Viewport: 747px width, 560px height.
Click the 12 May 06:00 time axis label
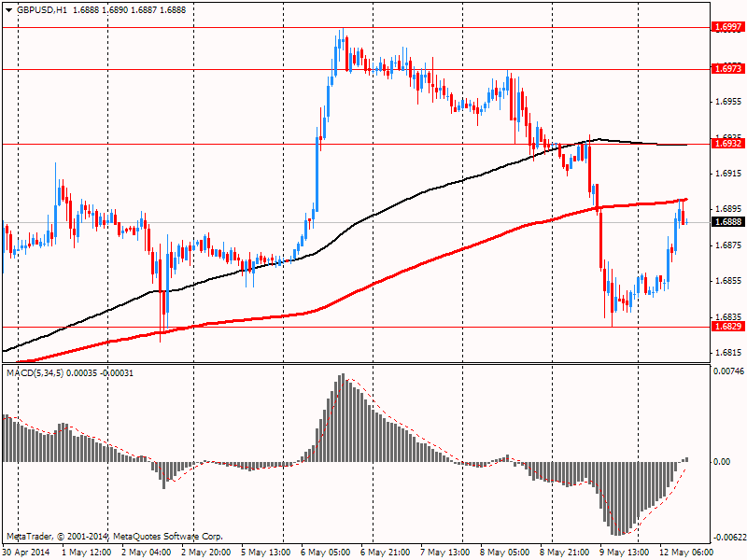pos(686,553)
